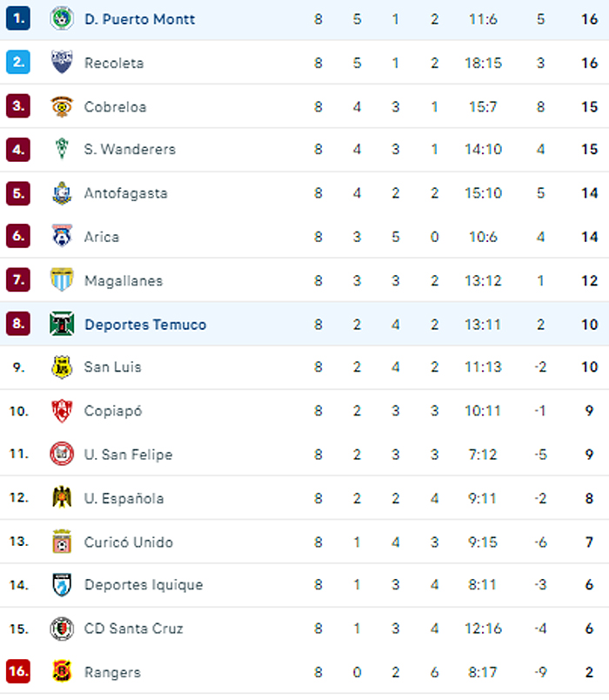Click the D. Puerto Montt team crest
The height and width of the screenshot is (700, 609).
point(63,19)
